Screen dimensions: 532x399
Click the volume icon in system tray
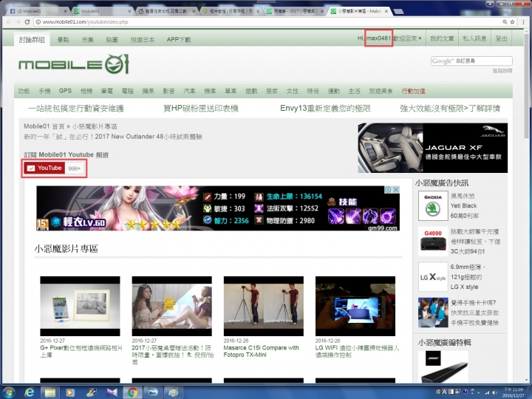(494, 392)
